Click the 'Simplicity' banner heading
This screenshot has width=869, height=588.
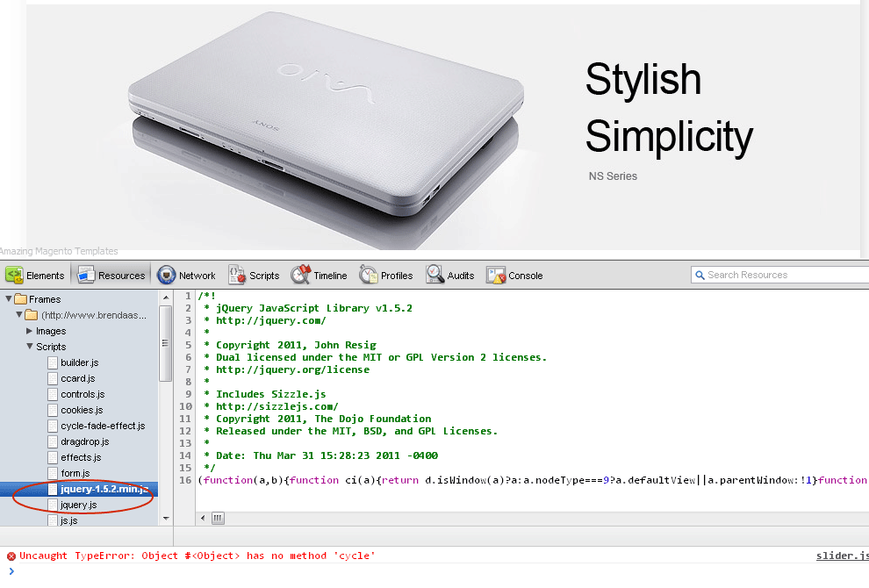[670, 138]
